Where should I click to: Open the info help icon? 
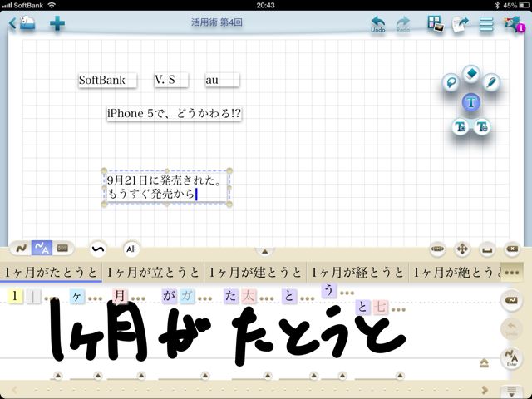click(x=515, y=24)
